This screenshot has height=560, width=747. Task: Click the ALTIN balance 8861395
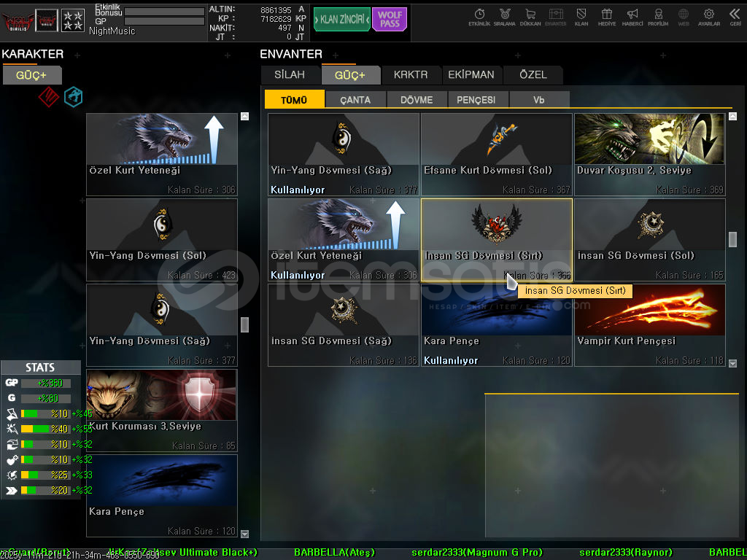(276, 10)
